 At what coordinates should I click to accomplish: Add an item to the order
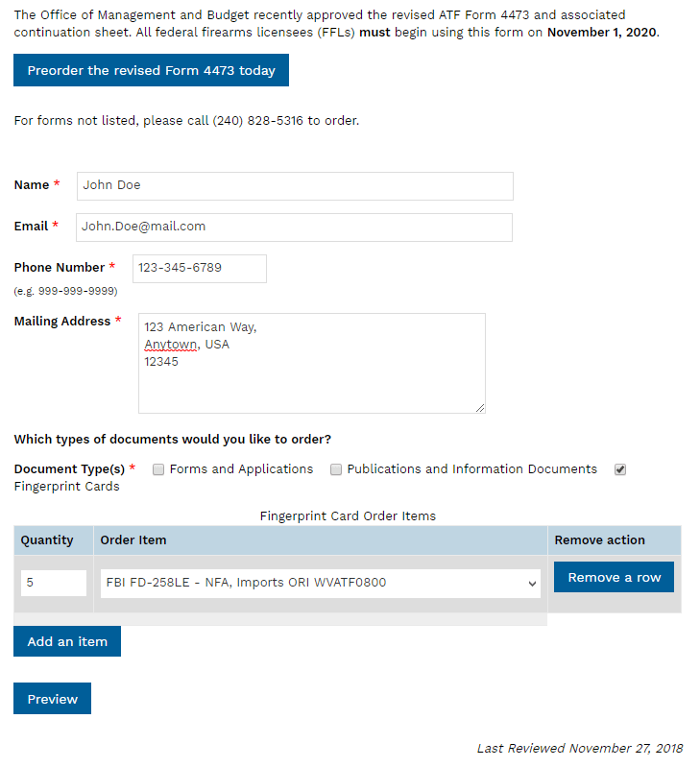coord(67,641)
